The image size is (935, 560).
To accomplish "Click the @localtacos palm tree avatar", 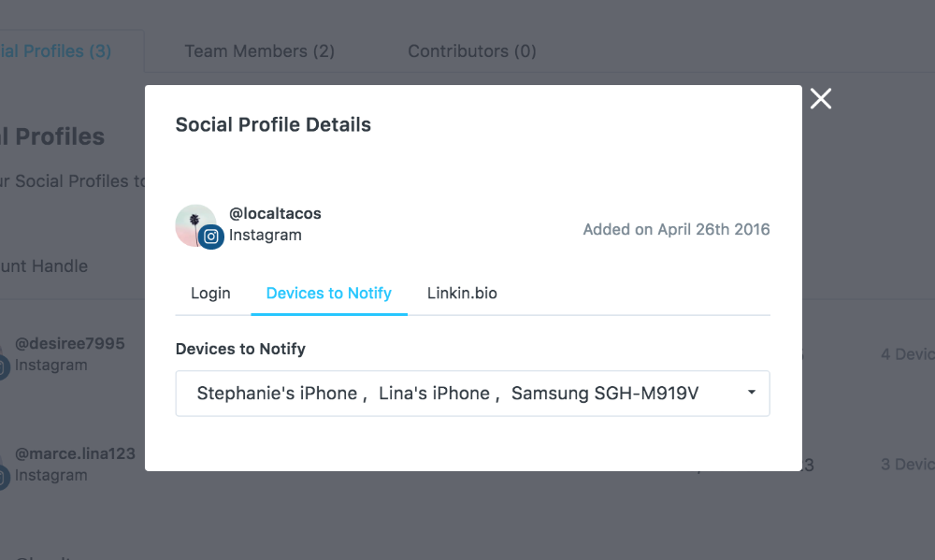I will pos(195,225).
